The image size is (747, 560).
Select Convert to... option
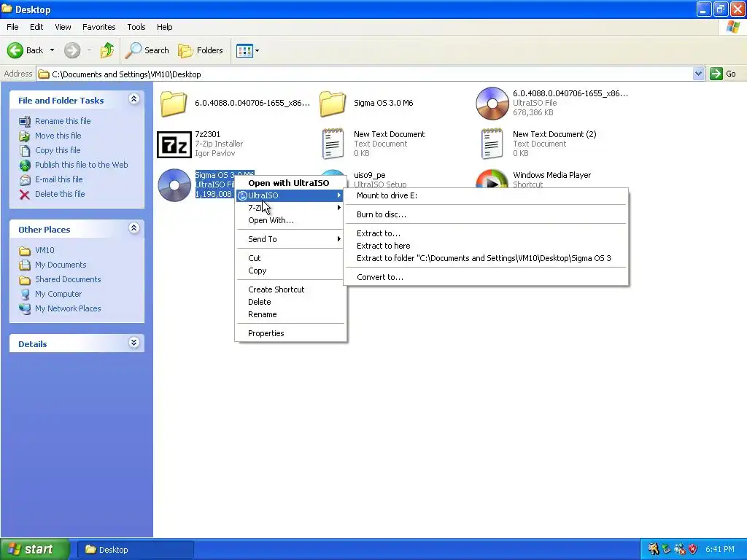click(486, 277)
